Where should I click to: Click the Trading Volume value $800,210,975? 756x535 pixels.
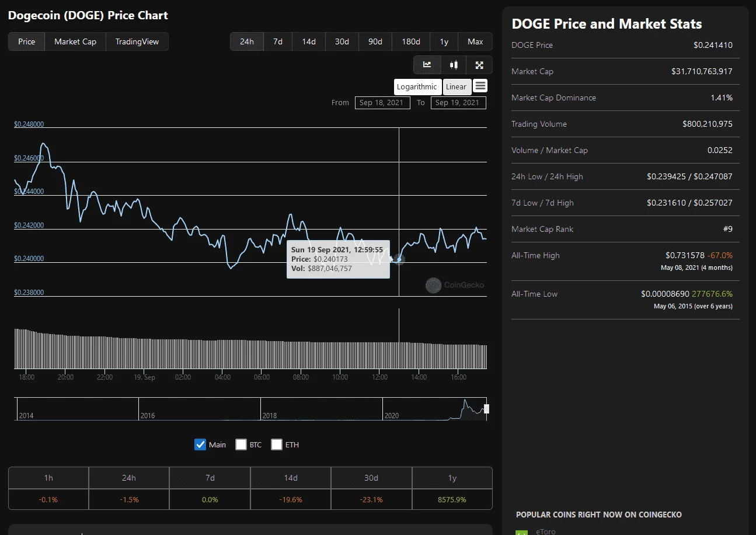tap(708, 124)
